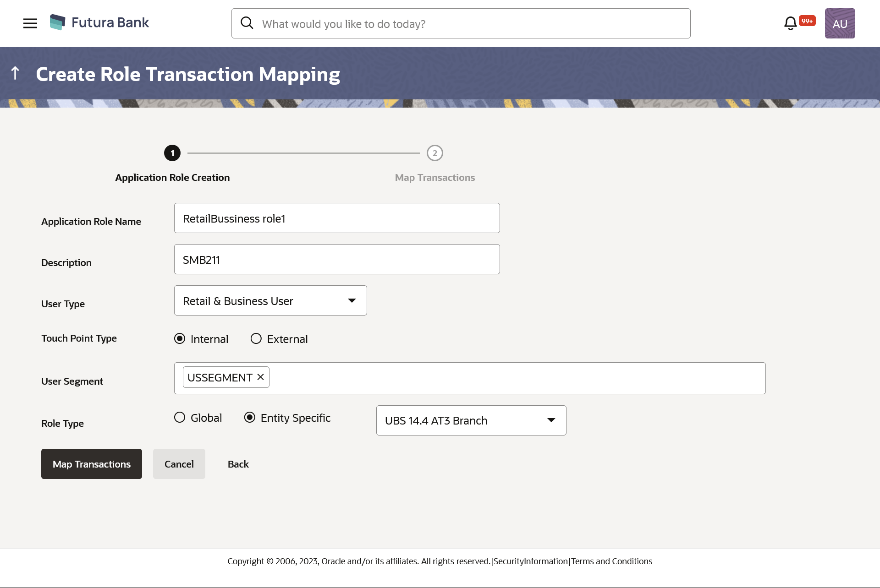
Task: Click the back navigation arrow icon
Action: click(x=15, y=72)
